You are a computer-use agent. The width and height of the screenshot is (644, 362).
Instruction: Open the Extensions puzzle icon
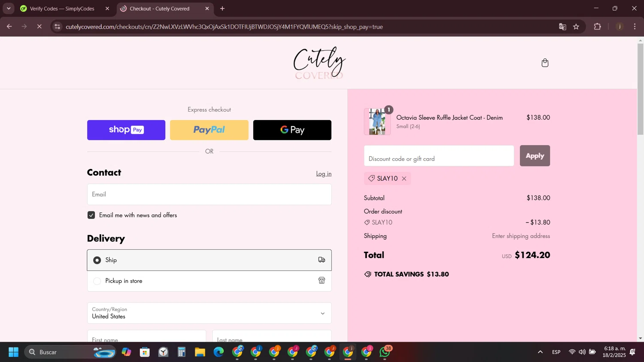(597, 27)
